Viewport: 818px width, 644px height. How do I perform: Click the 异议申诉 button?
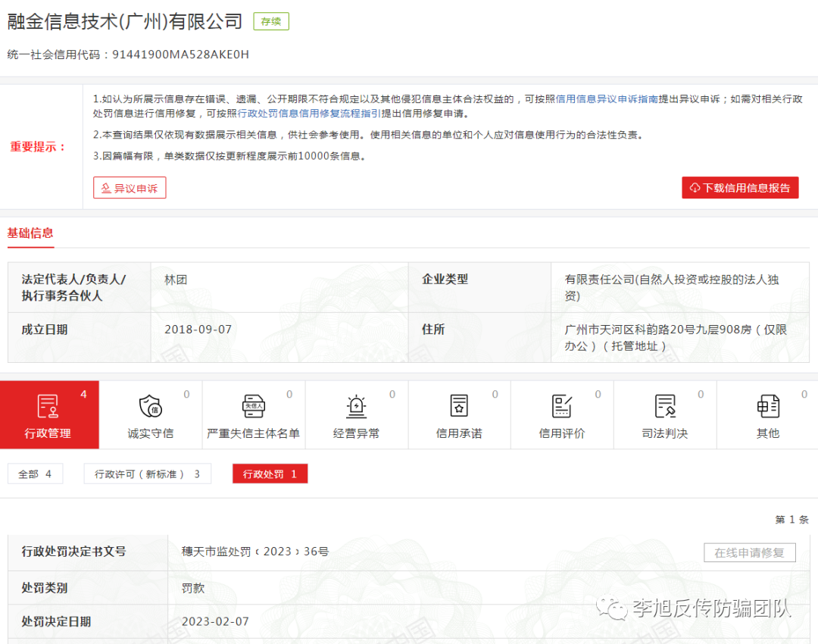click(x=130, y=188)
